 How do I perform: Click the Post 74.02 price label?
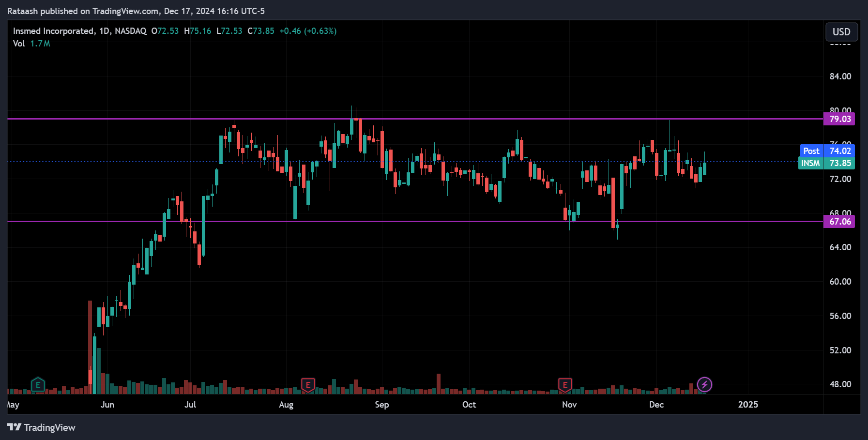[x=827, y=151]
